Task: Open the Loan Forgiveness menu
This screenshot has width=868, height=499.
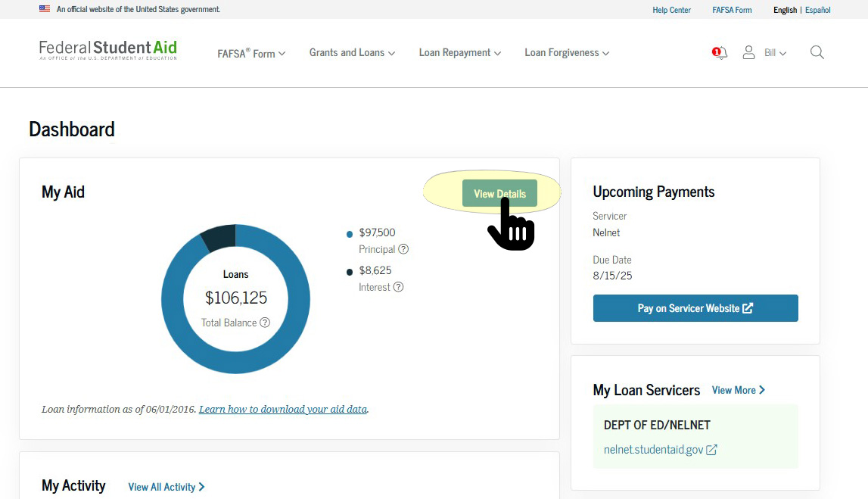Action: point(567,53)
